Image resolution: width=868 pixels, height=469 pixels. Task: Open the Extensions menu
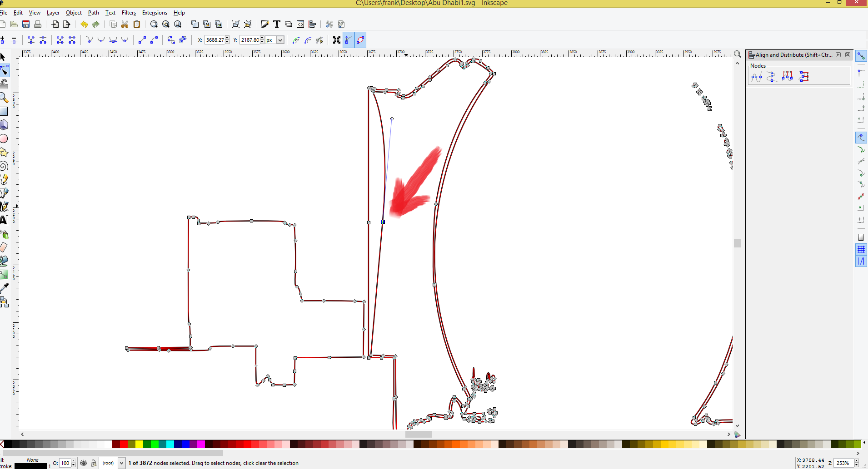(x=154, y=12)
